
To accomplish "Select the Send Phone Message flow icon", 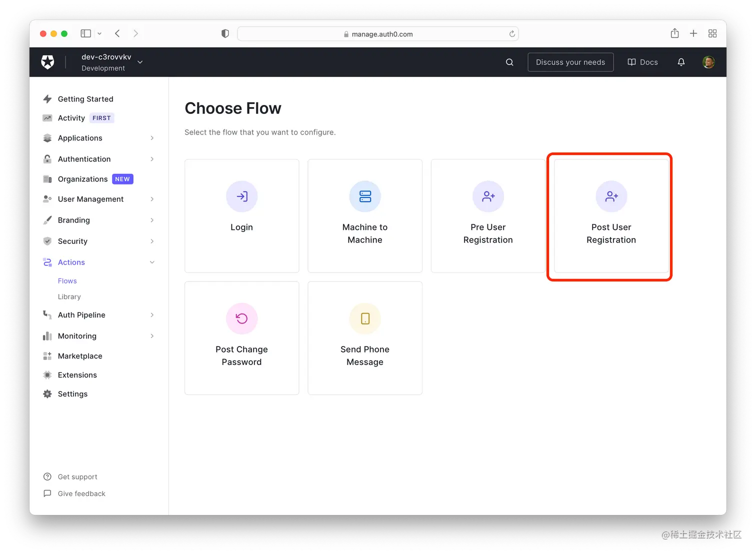I will click(x=364, y=318).
